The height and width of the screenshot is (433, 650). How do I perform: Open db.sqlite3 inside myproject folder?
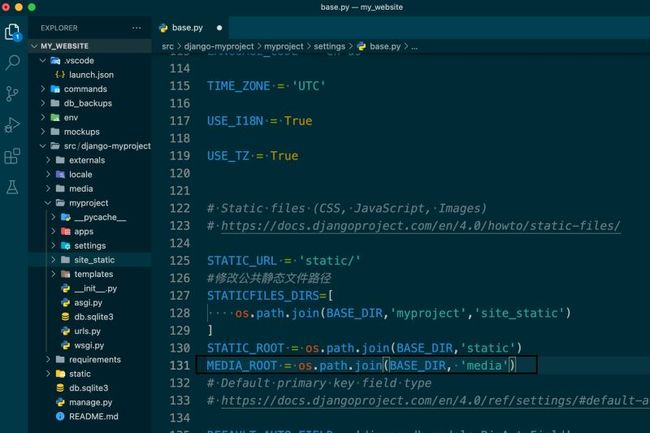tap(94, 317)
